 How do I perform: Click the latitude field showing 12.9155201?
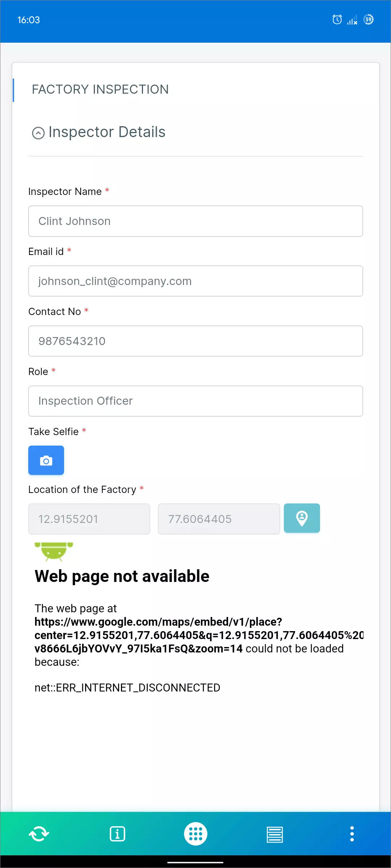[x=89, y=519]
